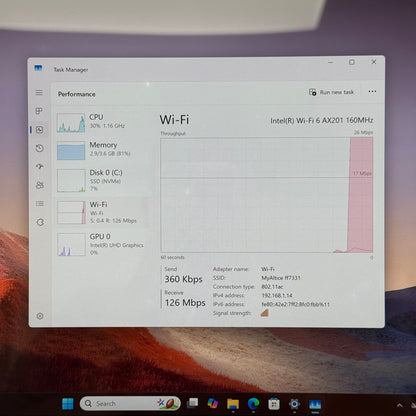Open the three-dot more options menu
This screenshot has height=416, width=416.
tap(372, 91)
